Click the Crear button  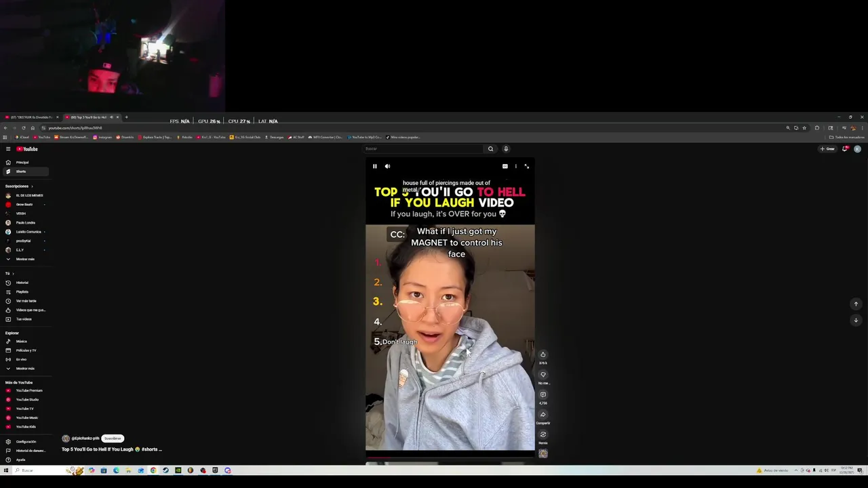pos(827,149)
